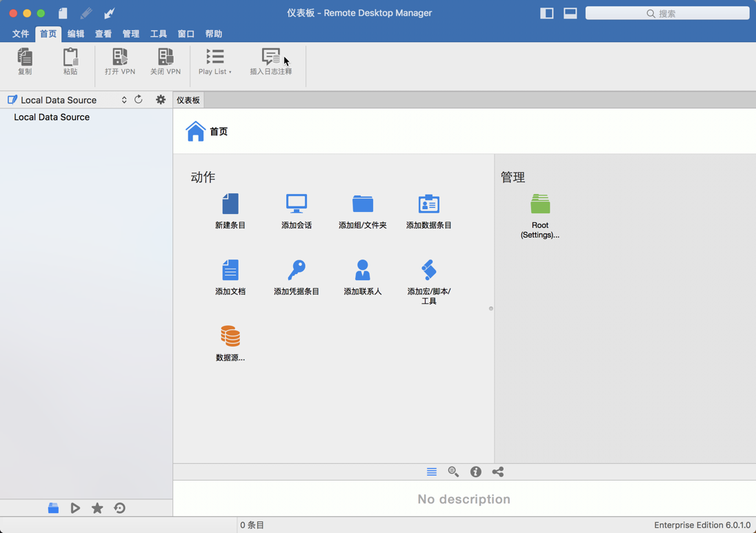Open the 数据源 database stack icon

(x=230, y=336)
